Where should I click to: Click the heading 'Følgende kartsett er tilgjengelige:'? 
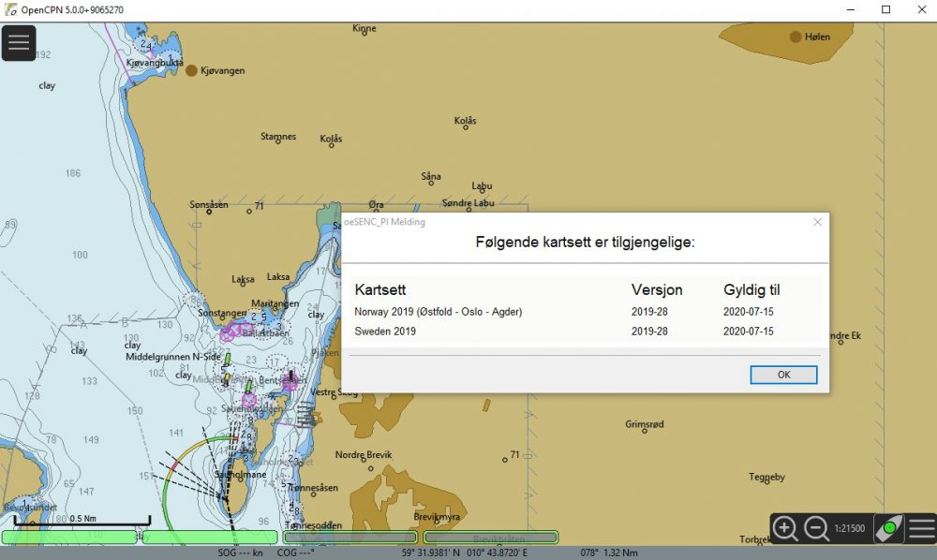tap(585, 243)
